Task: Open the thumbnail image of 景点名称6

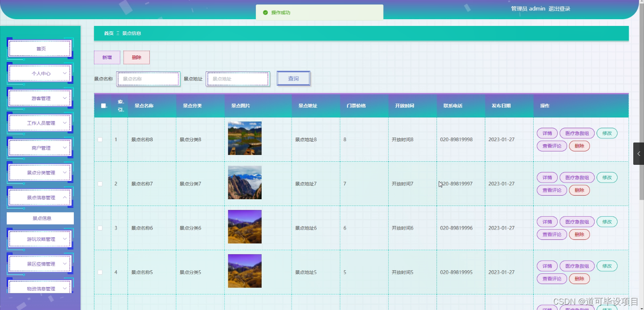Action: point(245,227)
